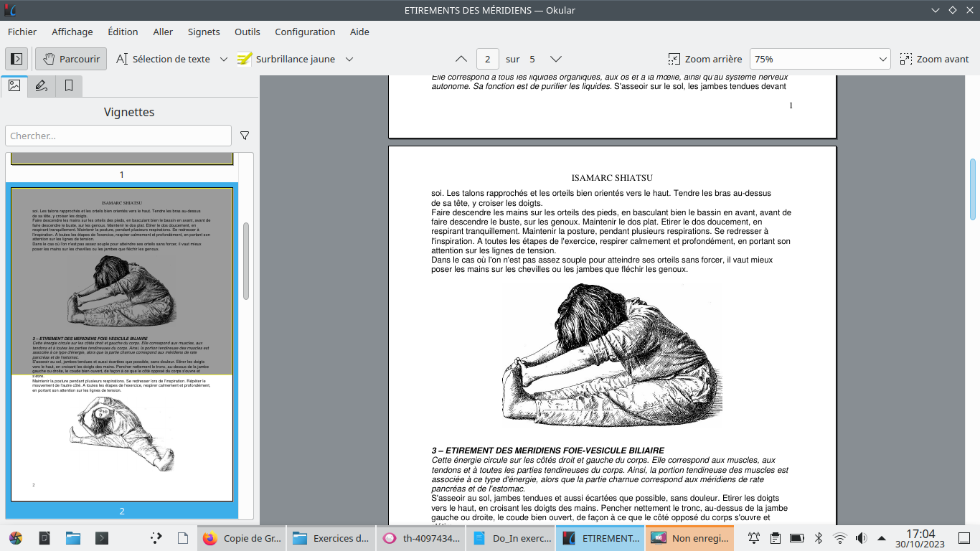Open the bookmarks sidebar tab

point(69,86)
